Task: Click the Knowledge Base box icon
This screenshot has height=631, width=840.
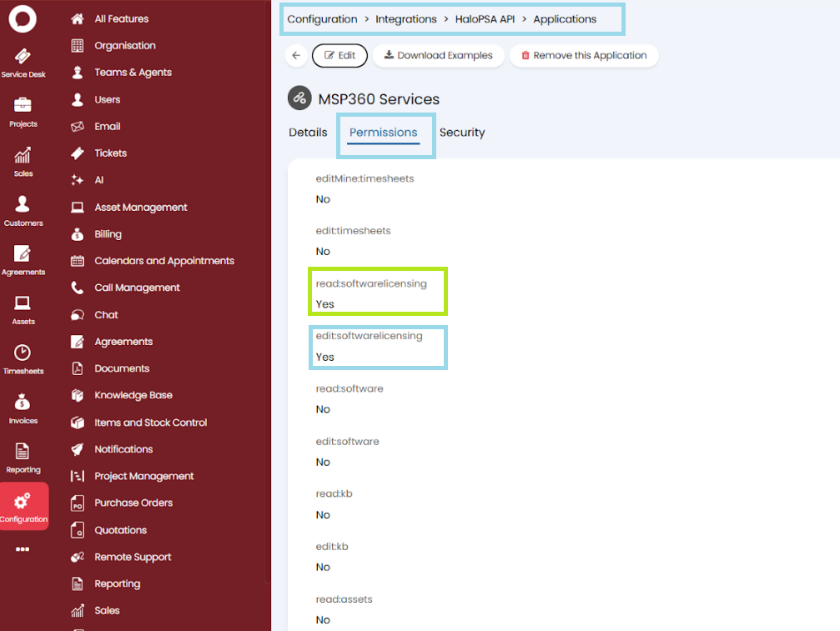Action: point(77,395)
